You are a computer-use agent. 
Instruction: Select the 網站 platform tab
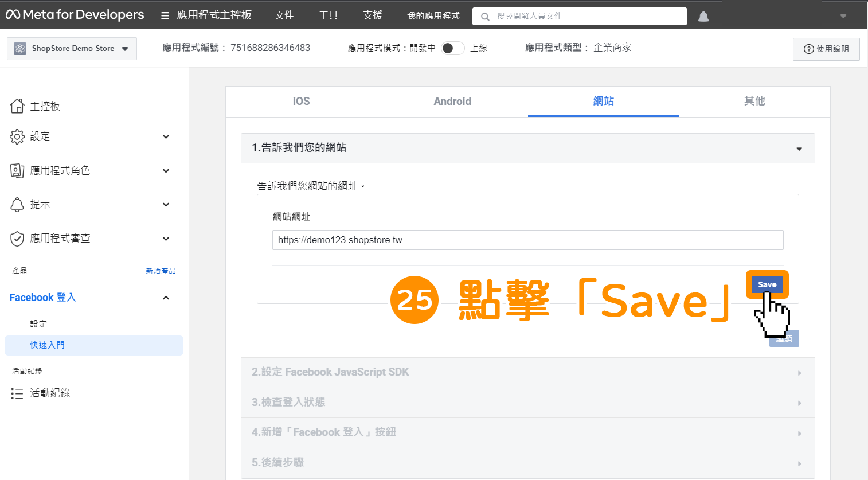(604, 102)
